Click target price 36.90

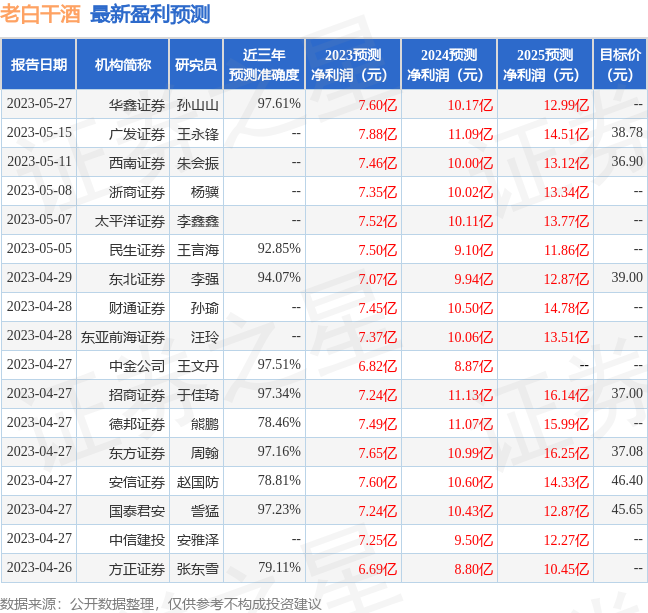[627, 161]
